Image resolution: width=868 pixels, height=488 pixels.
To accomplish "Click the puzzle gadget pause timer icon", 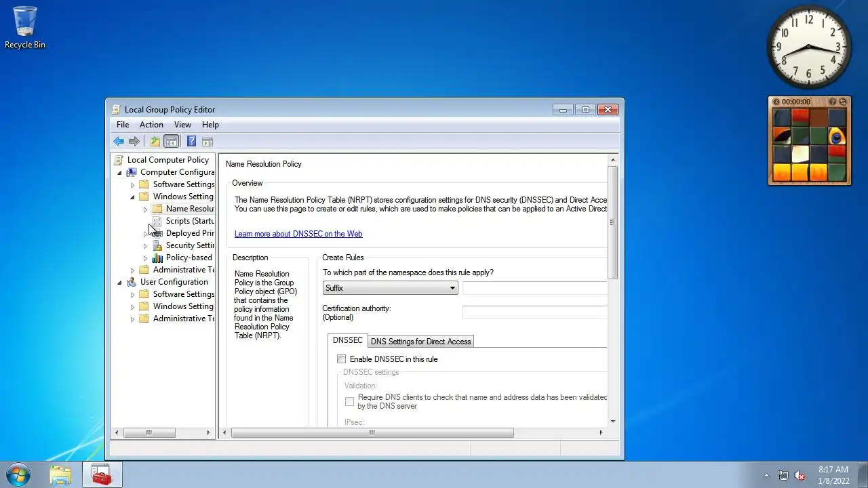I will pyautogui.click(x=776, y=102).
